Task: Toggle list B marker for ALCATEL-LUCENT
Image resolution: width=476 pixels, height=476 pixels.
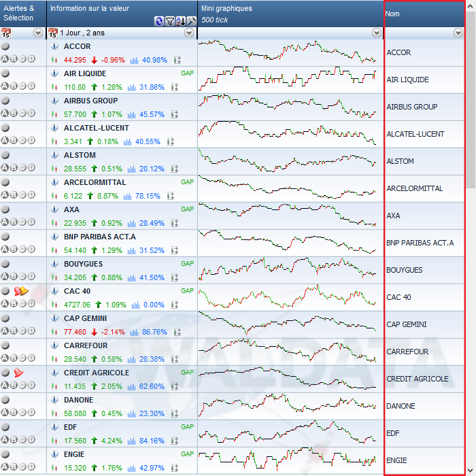Action: click(x=14, y=140)
